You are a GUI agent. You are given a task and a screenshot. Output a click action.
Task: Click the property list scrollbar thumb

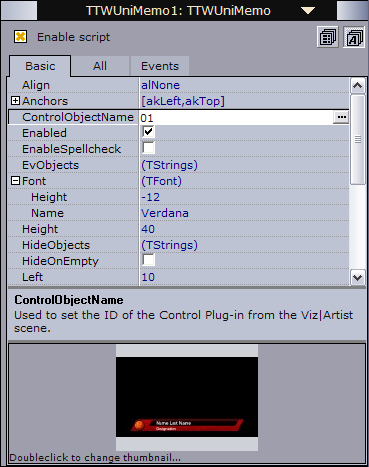coord(358,139)
